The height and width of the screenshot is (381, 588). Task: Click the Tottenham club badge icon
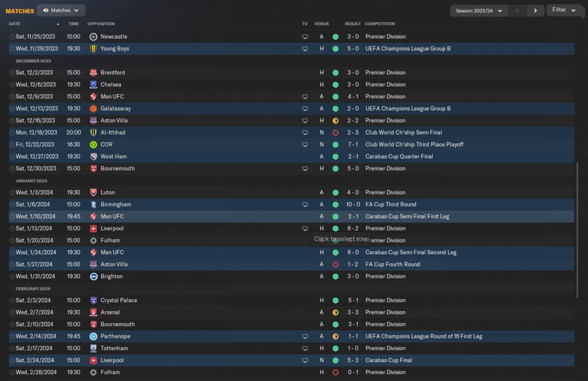pyautogui.click(x=93, y=348)
